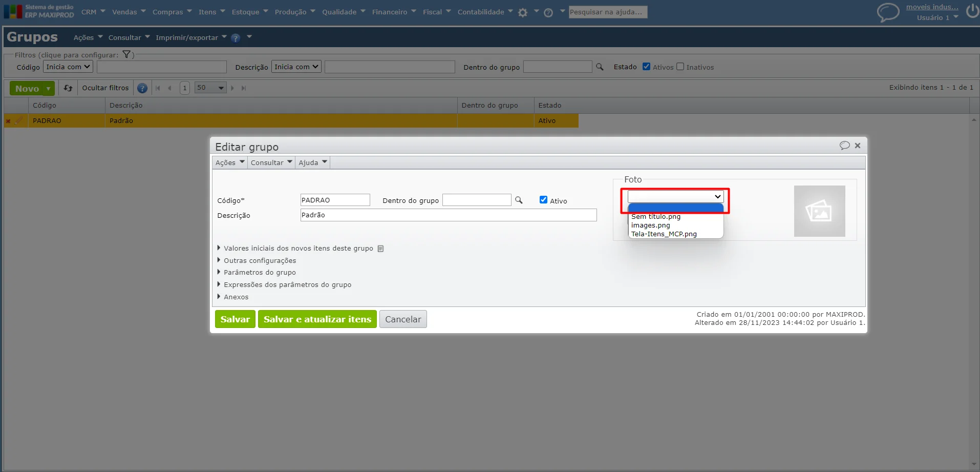Select images.png in Foto dropdown list
Image resolution: width=980 pixels, height=472 pixels.
(x=651, y=225)
